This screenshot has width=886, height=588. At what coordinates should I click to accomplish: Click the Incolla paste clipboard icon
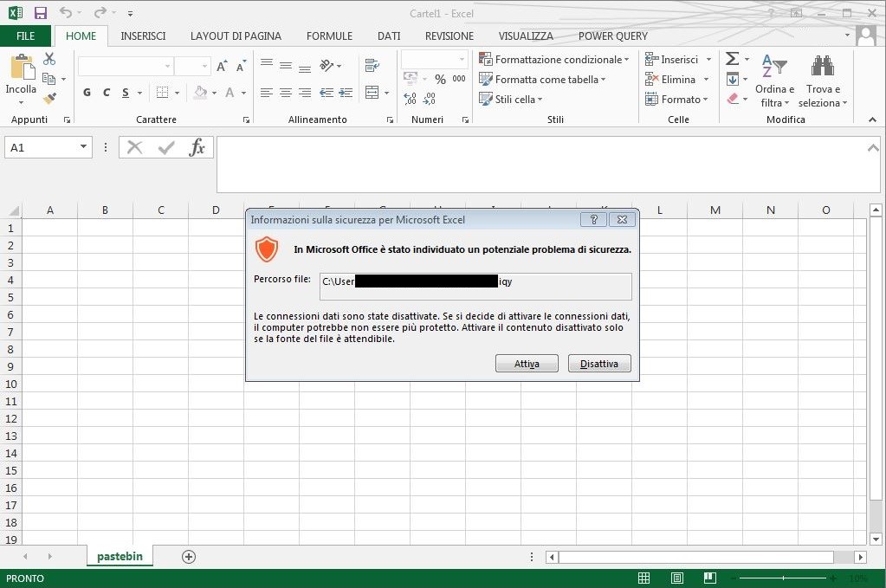click(22, 68)
